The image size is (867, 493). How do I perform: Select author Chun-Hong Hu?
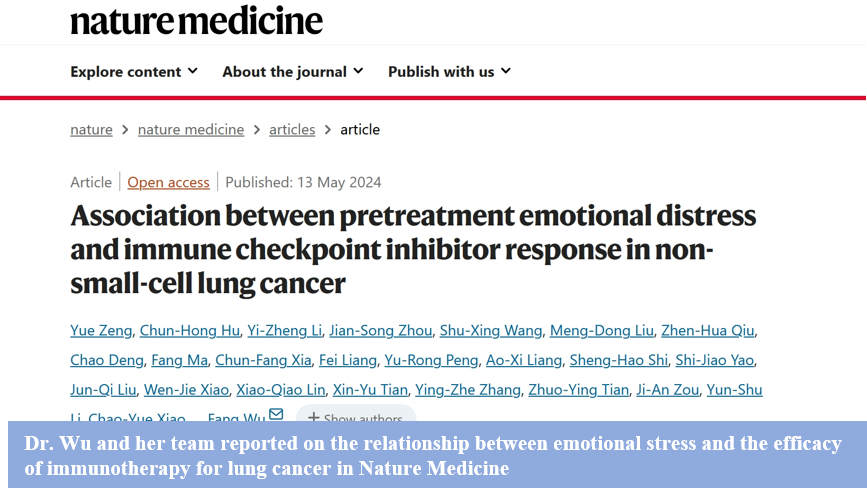pyautogui.click(x=190, y=331)
